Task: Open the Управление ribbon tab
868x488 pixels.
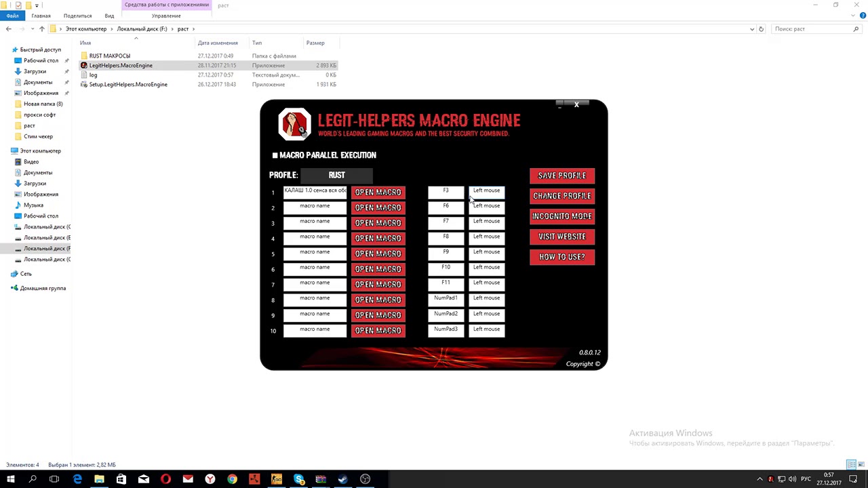Action: (x=166, y=16)
